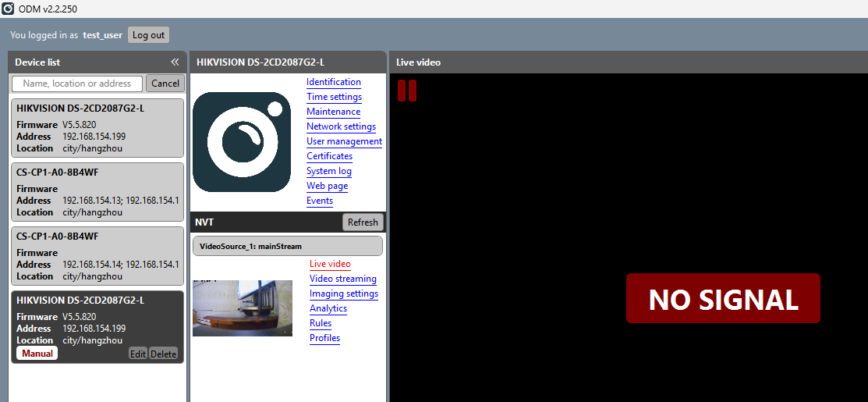Viewport: 868px width, 402px height.
Task: Open the System log
Action: click(x=329, y=171)
